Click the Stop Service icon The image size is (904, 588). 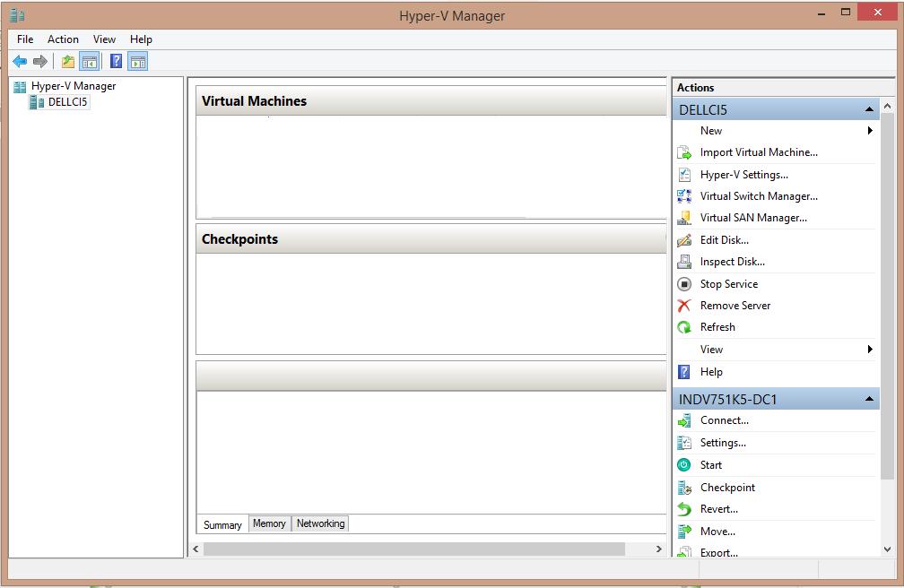683,283
